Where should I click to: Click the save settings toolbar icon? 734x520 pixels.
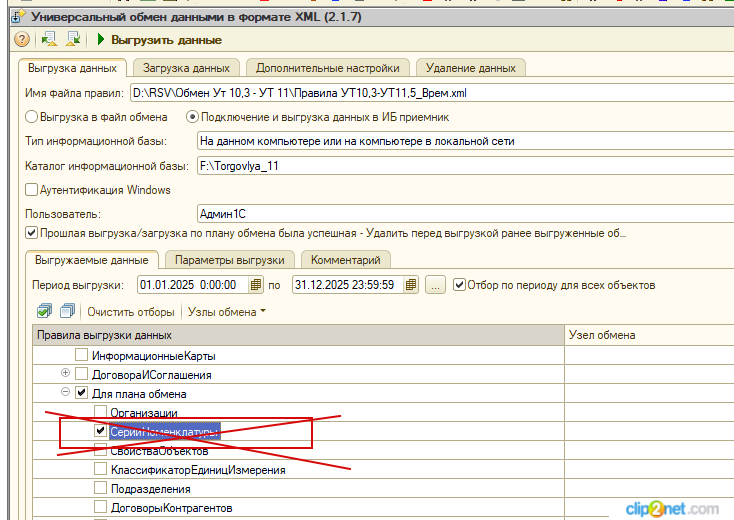[73, 39]
